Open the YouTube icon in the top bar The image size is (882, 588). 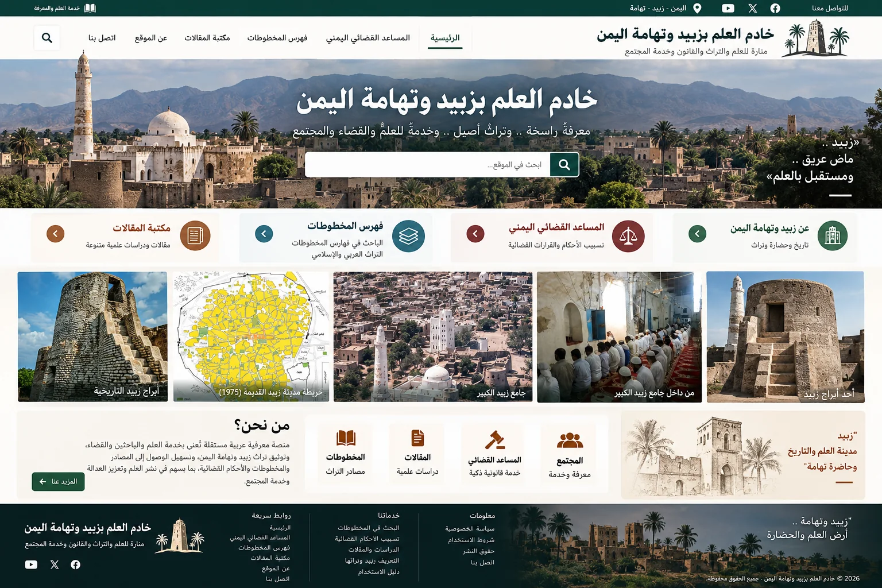[728, 8]
